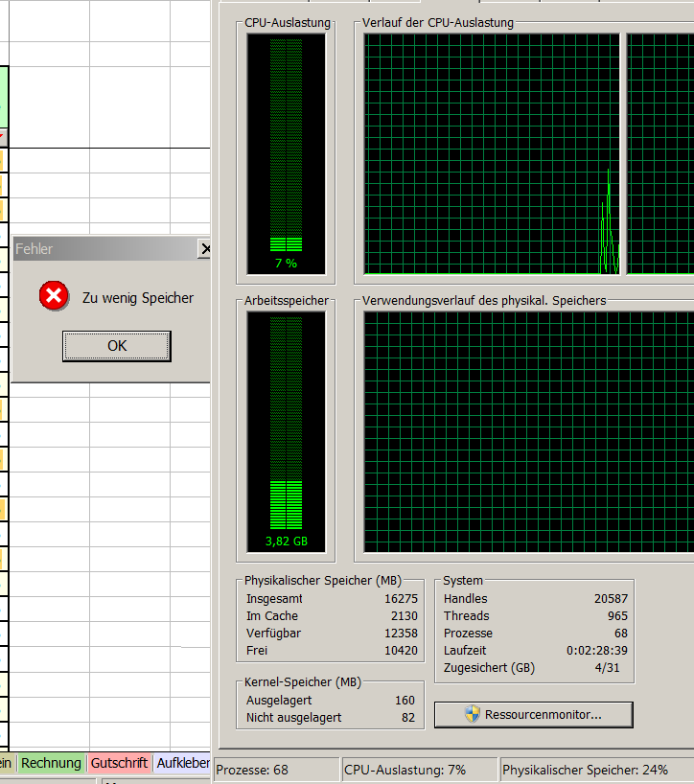
Task: Click the 'Nicht ausgelagert' label
Action: pos(293,718)
